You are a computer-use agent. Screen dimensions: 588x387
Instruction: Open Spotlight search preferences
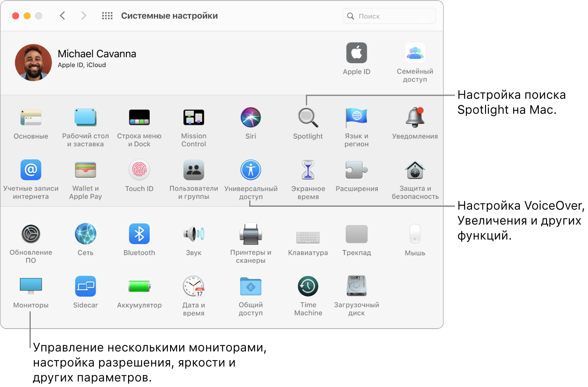pyautogui.click(x=308, y=117)
